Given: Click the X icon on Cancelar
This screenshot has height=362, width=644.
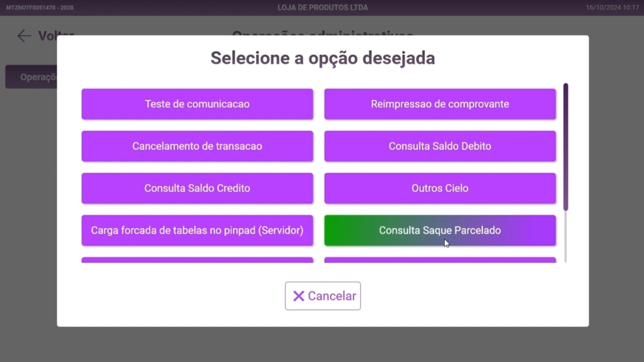Looking at the screenshot, I should point(299,296).
